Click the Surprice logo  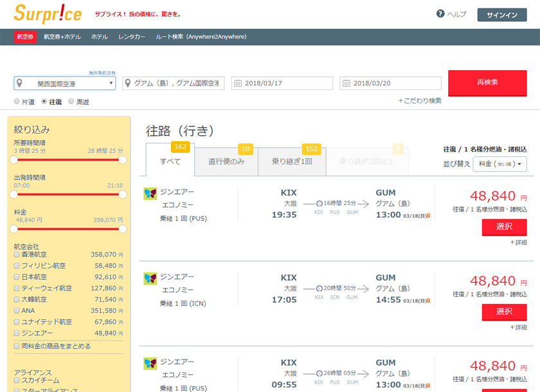(x=48, y=13)
